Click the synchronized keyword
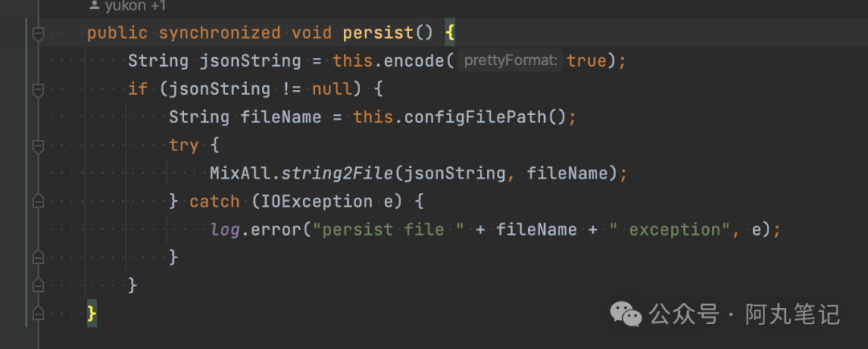This screenshot has height=349, width=868. (219, 34)
